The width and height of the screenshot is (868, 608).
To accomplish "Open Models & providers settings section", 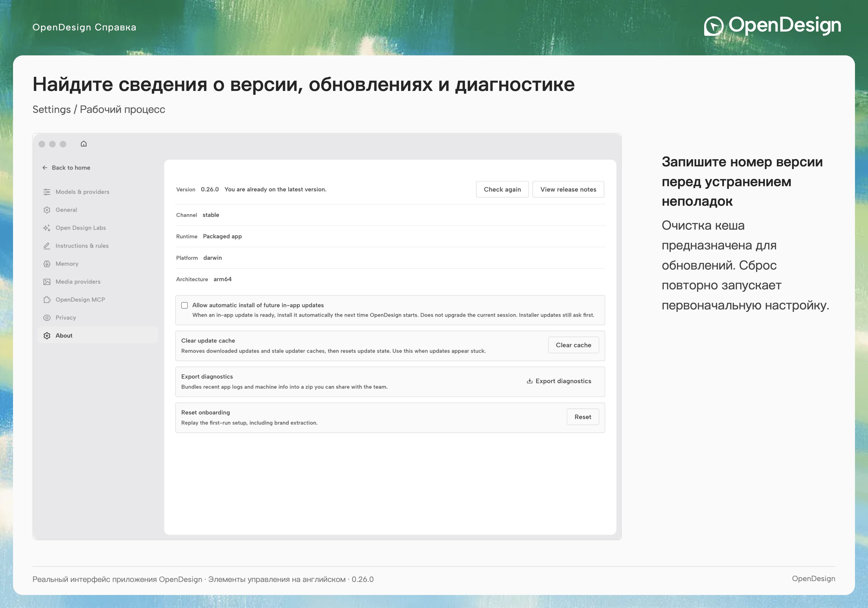I will pos(98,192).
